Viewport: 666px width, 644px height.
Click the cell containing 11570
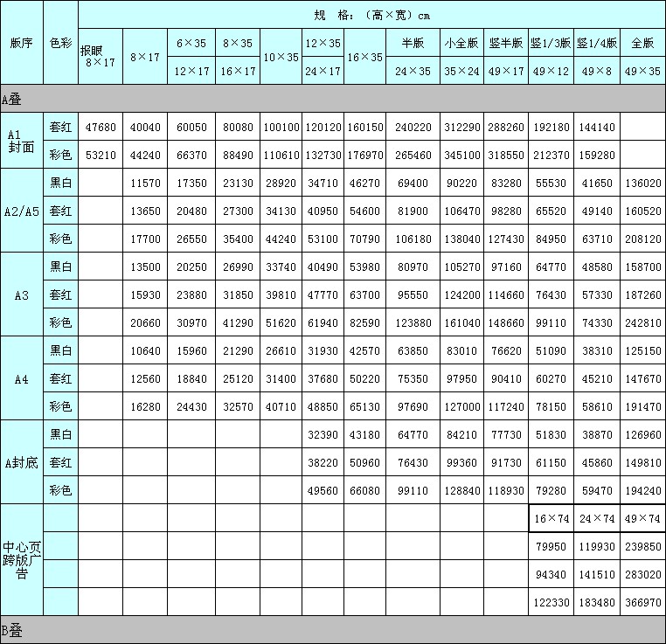(145, 183)
